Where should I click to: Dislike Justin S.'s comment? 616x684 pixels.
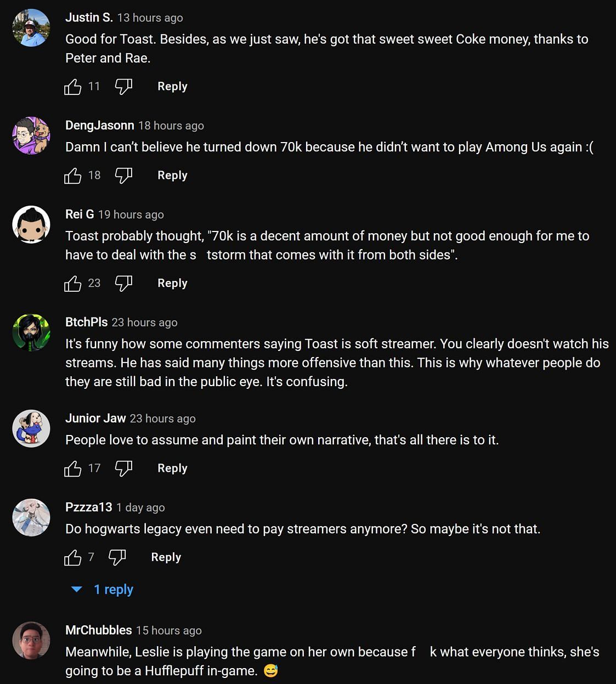[123, 86]
